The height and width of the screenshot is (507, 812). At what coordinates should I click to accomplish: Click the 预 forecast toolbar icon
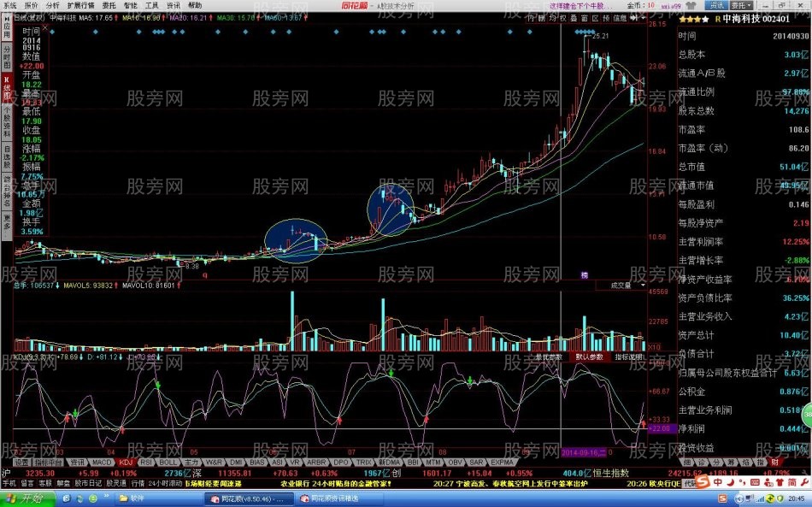coord(606,18)
